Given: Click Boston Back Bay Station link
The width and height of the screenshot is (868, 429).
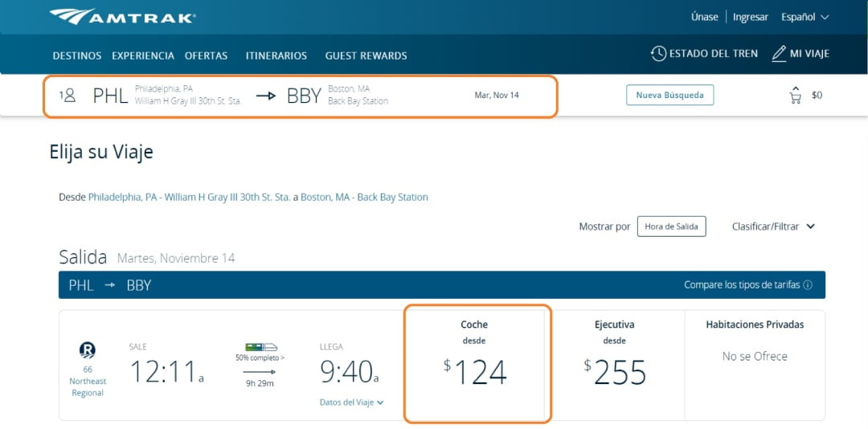Looking at the screenshot, I should point(364,197).
